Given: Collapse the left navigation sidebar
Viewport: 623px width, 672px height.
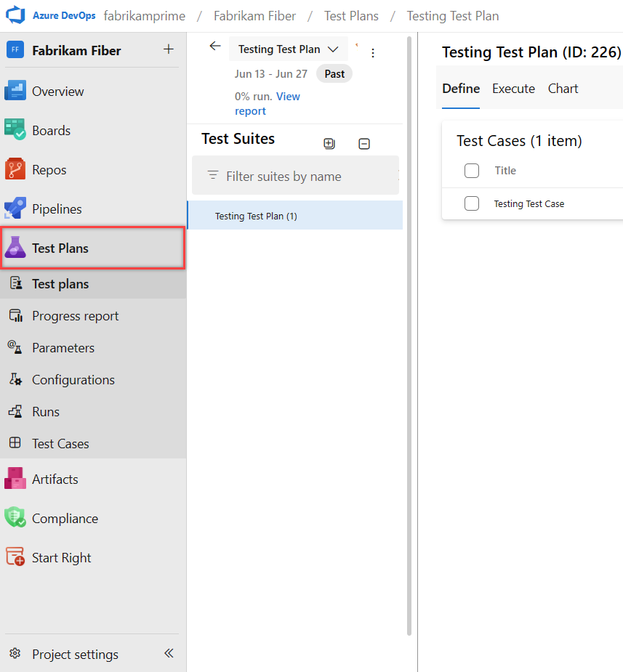Looking at the screenshot, I should coord(169,653).
